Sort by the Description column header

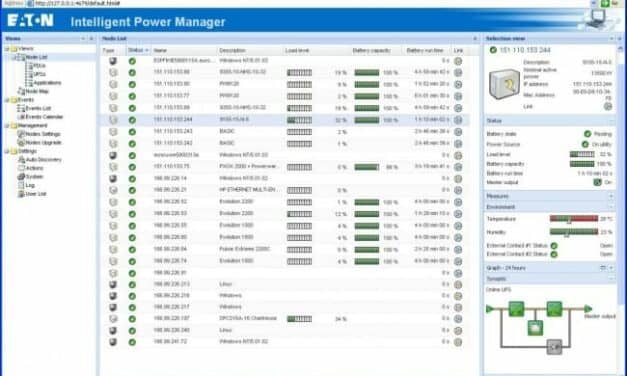point(232,50)
